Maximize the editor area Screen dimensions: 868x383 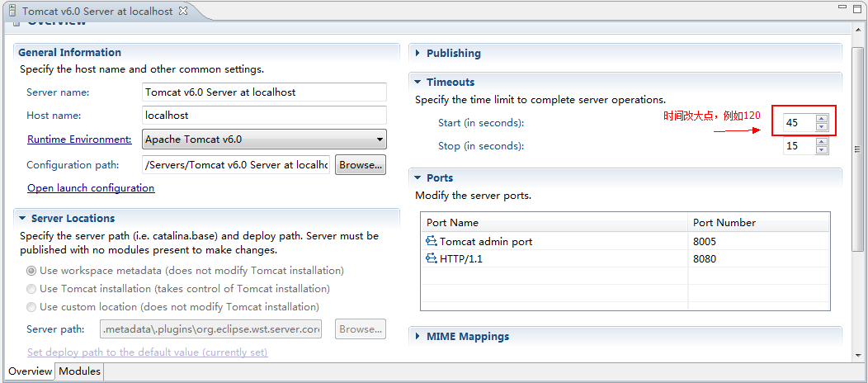click(858, 7)
